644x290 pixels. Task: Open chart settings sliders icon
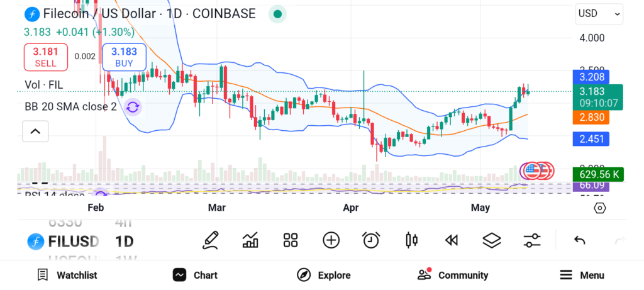pos(532,240)
